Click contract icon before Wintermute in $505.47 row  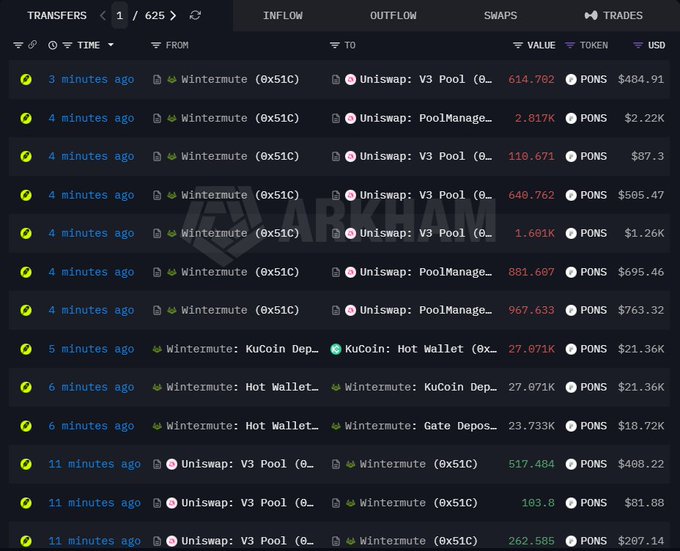point(157,196)
